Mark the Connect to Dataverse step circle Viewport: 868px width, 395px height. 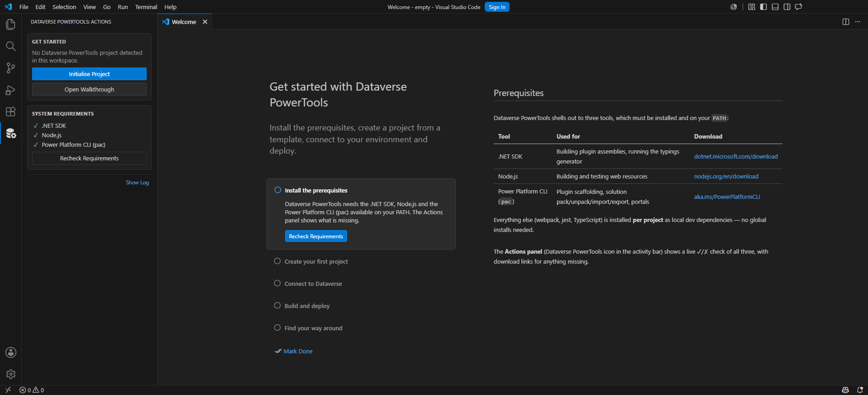tap(277, 284)
